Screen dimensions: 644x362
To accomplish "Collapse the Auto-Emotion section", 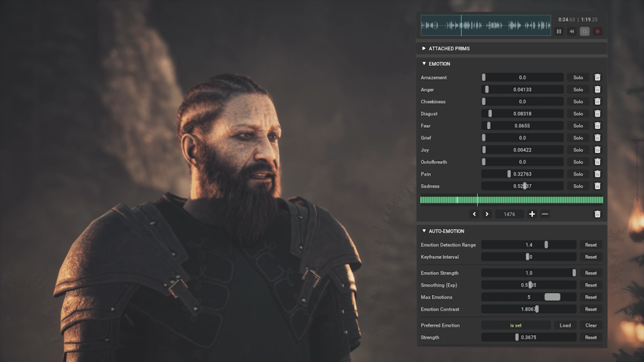I will pos(424,231).
